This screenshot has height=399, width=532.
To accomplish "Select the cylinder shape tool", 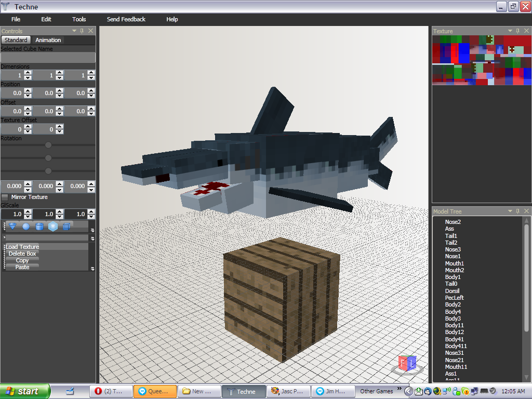I will [39, 226].
